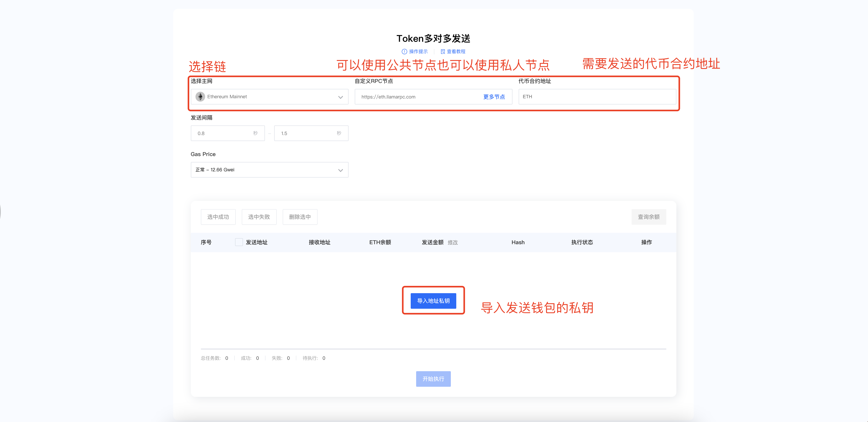Click 更多节点 to see more RPC nodes
The image size is (868, 422).
click(494, 97)
